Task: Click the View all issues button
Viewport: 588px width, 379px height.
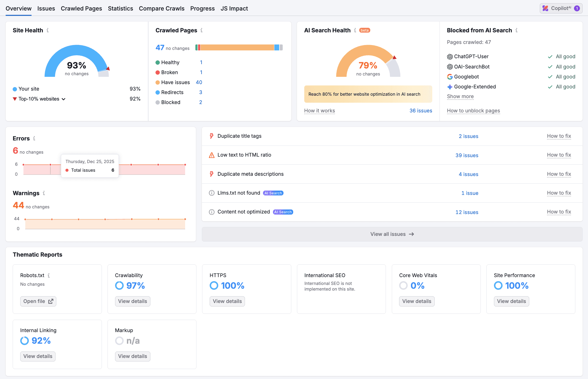Action: point(392,234)
